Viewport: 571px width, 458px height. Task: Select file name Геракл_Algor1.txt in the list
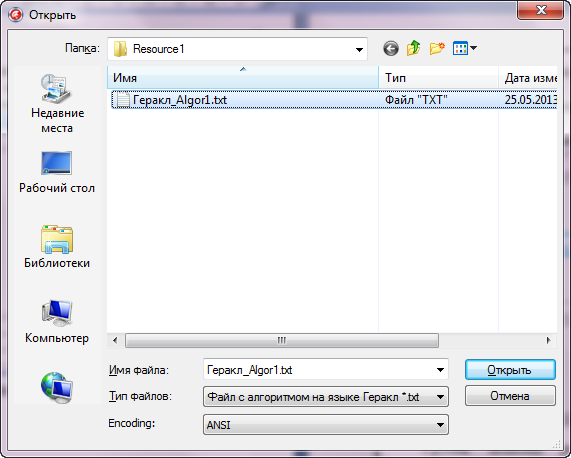point(180,100)
